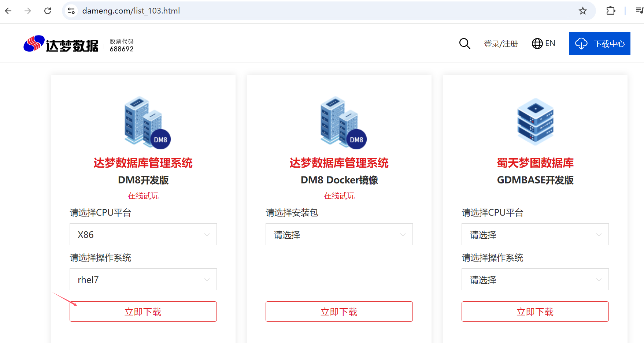Switch language to EN
Image resolution: width=644 pixels, height=343 pixels.
(x=550, y=44)
